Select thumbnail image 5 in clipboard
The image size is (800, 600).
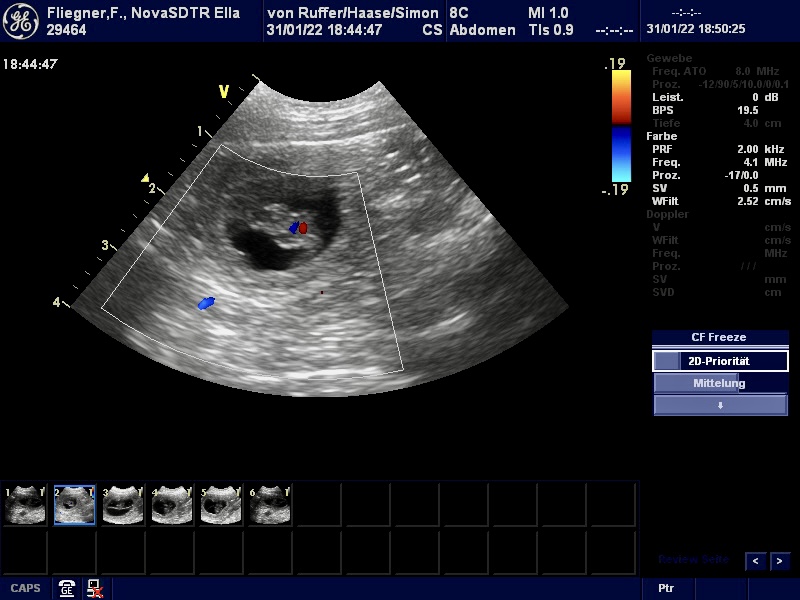click(x=220, y=506)
